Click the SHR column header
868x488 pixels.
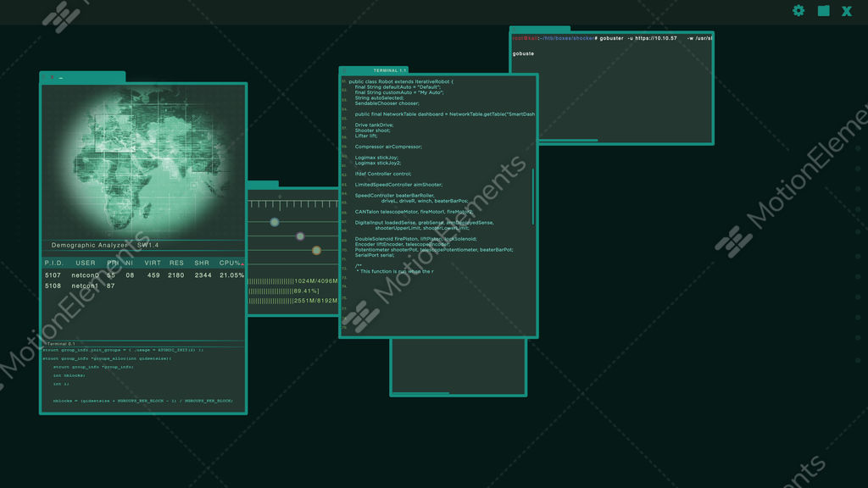pyautogui.click(x=202, y=263)
